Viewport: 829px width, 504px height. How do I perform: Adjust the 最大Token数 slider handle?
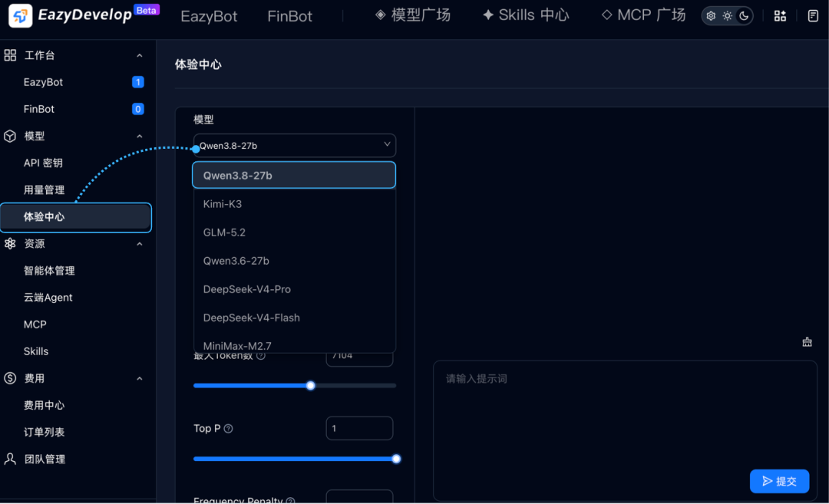pos(311,386)
